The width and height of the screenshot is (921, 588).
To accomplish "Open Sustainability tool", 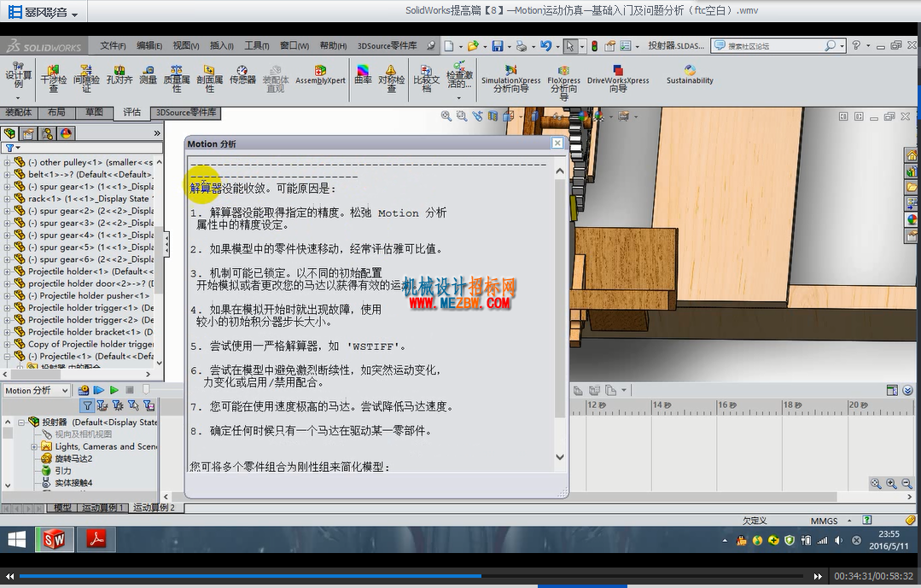I will [690, 75].
